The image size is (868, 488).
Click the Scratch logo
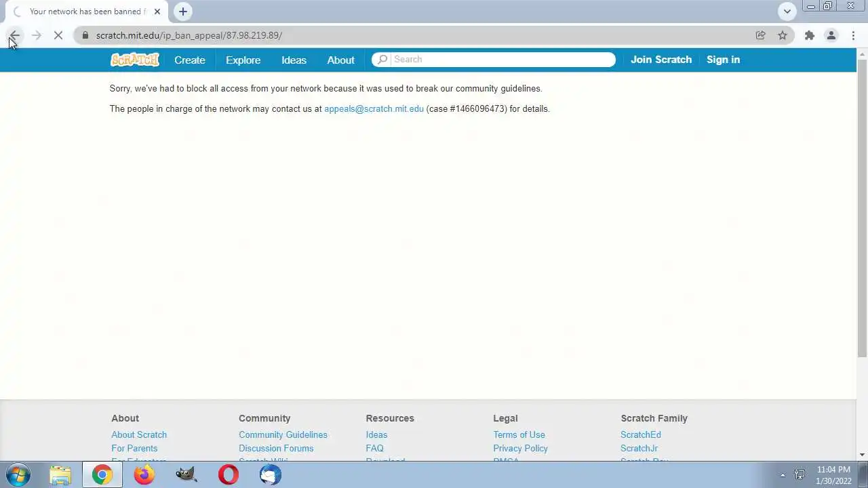click(x=135, y=60)
